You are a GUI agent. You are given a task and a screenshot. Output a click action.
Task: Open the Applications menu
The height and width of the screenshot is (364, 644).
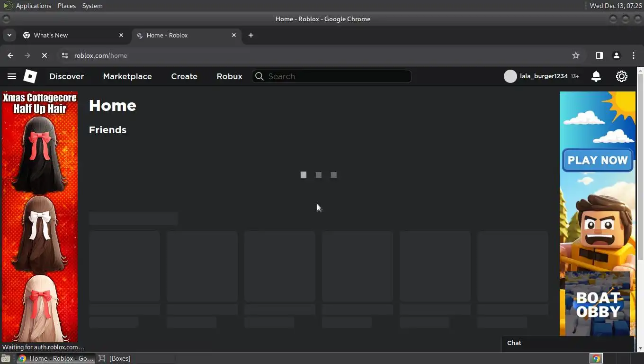[x=33, y=6]
